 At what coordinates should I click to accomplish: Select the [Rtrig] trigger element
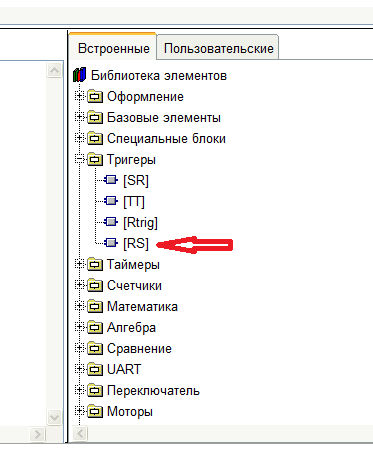(x=140, y=223)
